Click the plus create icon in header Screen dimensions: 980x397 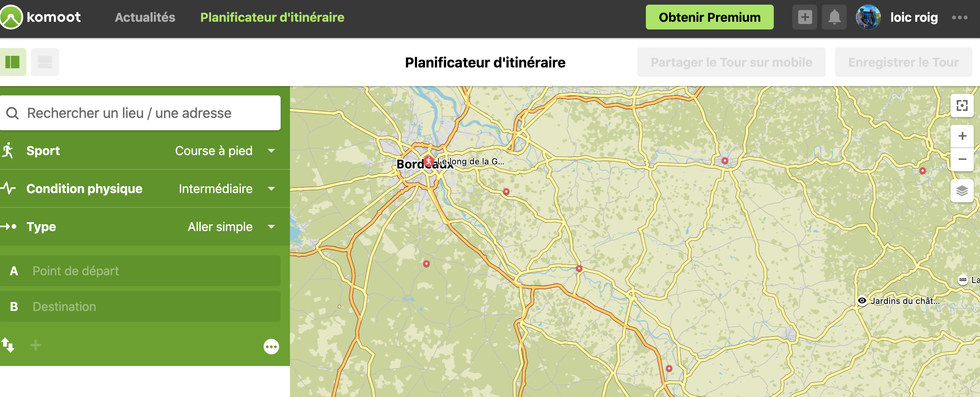(805, 17)
